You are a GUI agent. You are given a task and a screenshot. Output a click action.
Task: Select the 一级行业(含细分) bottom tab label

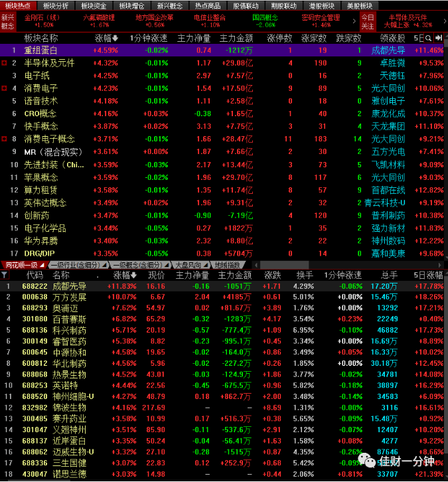click(x=75, y=265)
